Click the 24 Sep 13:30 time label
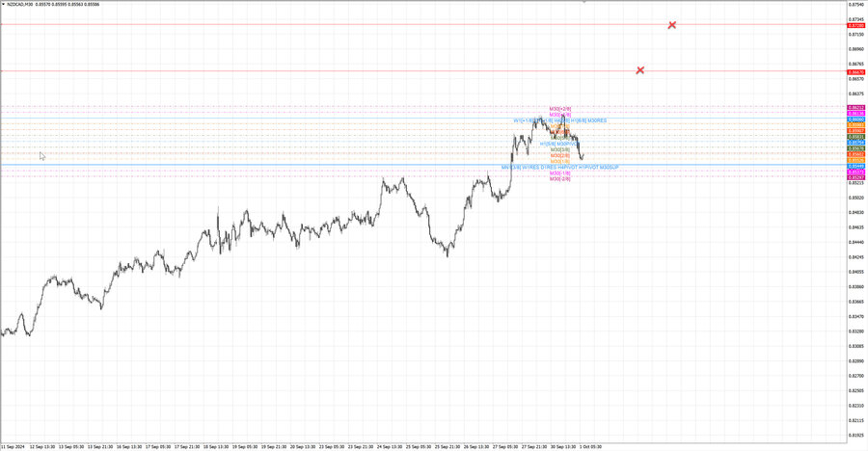This screenshot has width=868, height=451. point(390,446)
